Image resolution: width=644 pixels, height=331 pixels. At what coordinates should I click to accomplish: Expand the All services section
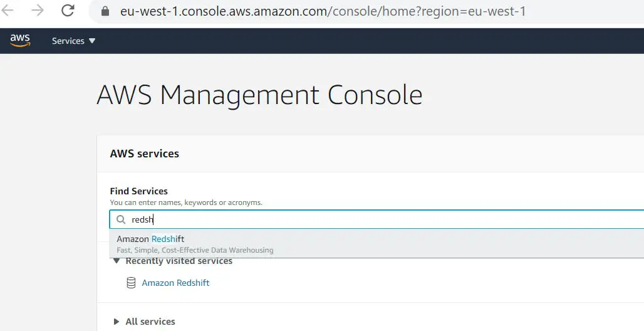[x=117, y=322]
